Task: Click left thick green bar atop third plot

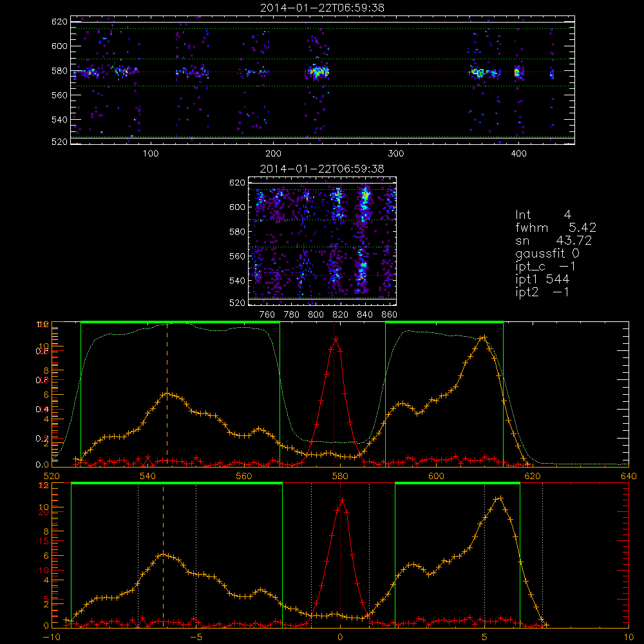Action: point(180,322)
